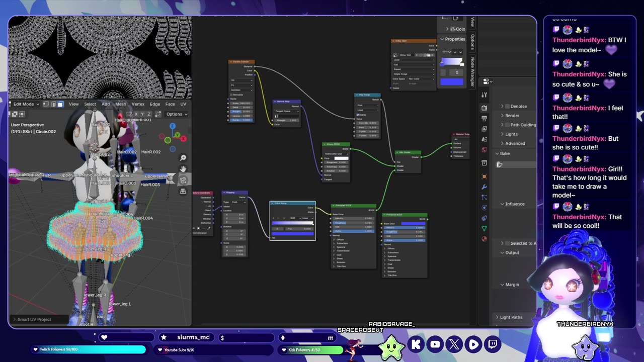Click Smart UV Project operator panel
Image resolution: width=644 pixels, height=362 pixels.
click(38, 319)
